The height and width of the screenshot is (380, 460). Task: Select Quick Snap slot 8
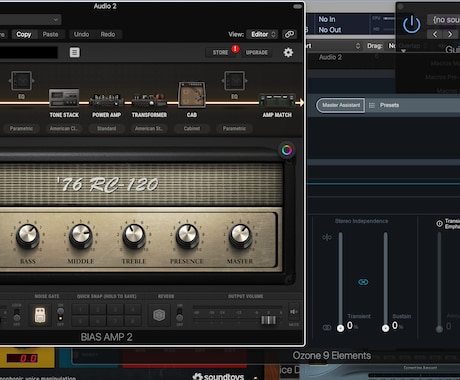coord(133,321)
